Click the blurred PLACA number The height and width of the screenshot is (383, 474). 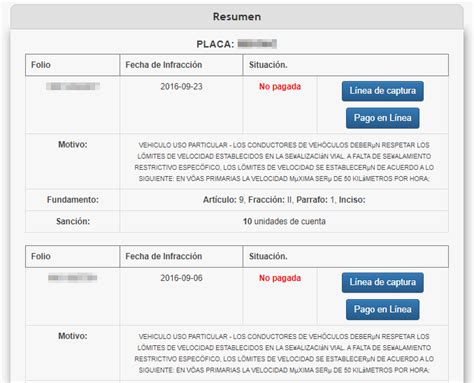tap(257, 44)
